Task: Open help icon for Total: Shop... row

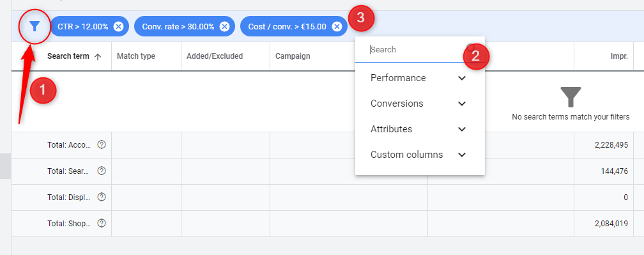Action: [102, 224]
